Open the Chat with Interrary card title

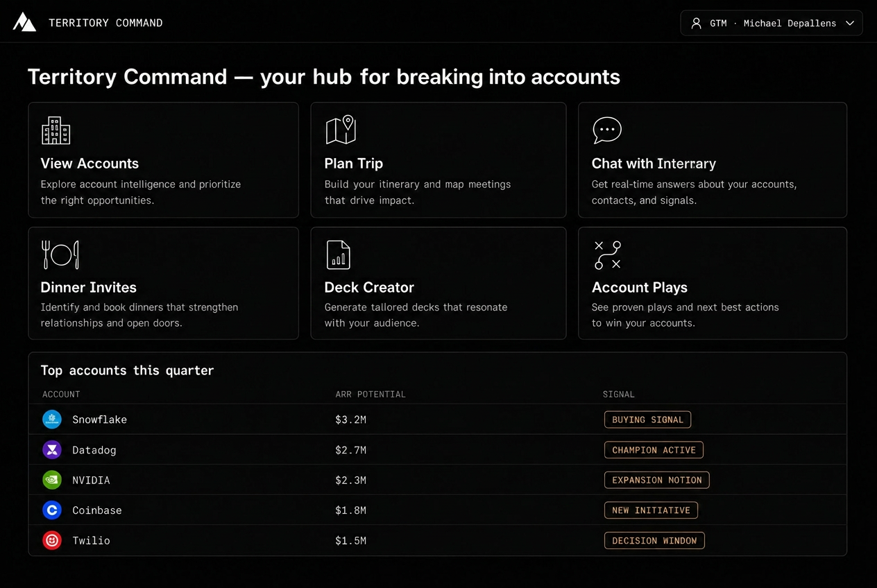(x=654, y=164)
